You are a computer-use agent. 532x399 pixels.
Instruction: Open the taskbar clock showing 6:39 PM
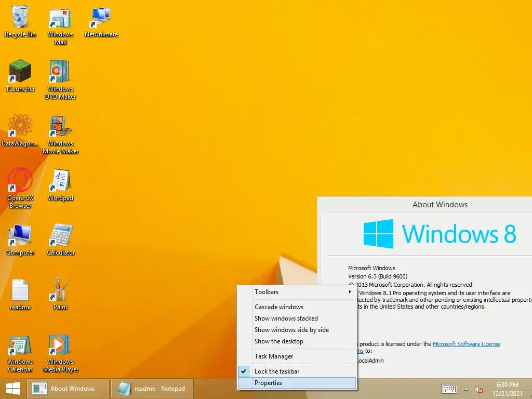coord(507,389)
